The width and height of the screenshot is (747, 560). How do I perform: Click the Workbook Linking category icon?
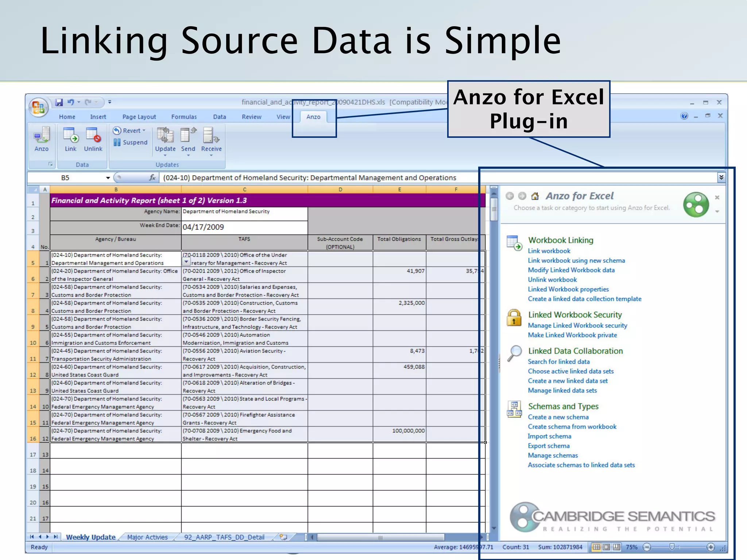(x=514, y=243)
